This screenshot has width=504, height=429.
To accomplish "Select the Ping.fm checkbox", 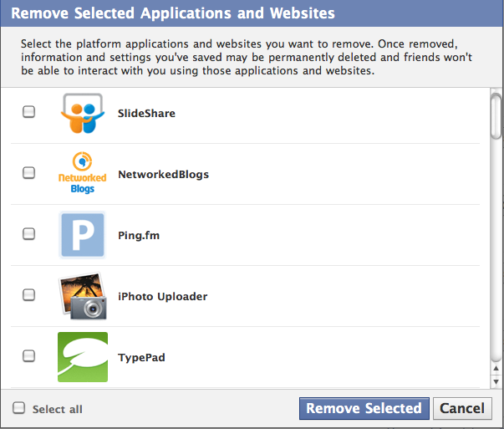I will click(x=28, y=234).
